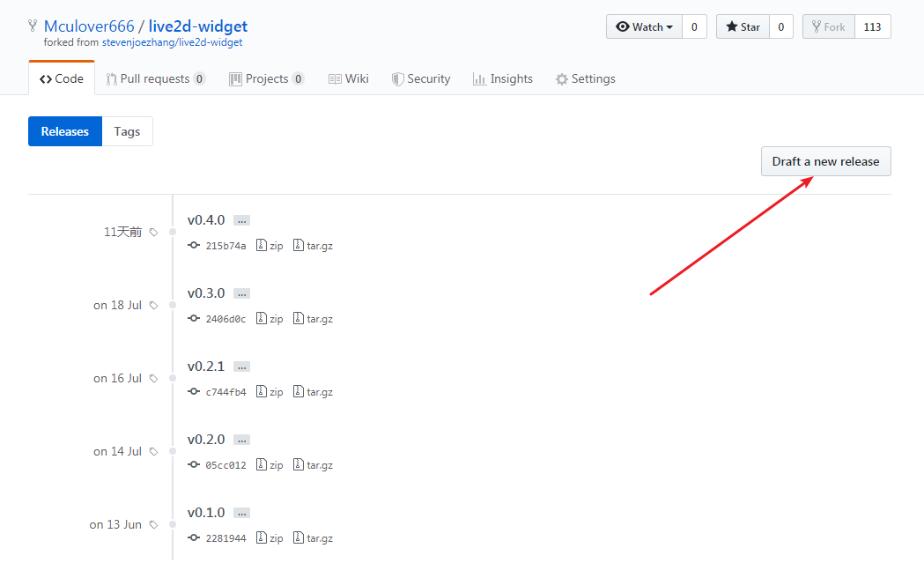This screenshot has height=563, width=924.
Task: Open the Wiki tab
Action: (348, 79)
